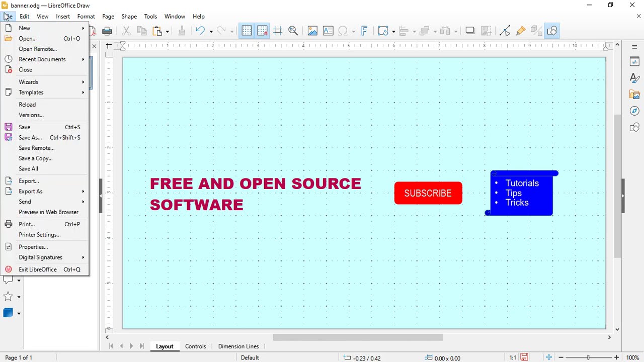Expand the Export As submenu
Image resolution: width=644 pixels, height=362 pixels.
coord(45,191)
